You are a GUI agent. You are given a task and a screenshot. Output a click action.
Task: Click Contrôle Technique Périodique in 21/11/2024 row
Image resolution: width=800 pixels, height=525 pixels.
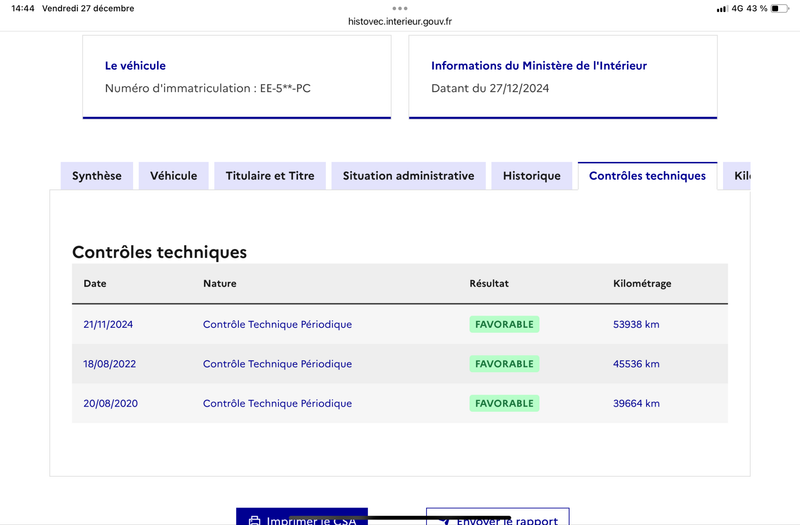point(278,324)
